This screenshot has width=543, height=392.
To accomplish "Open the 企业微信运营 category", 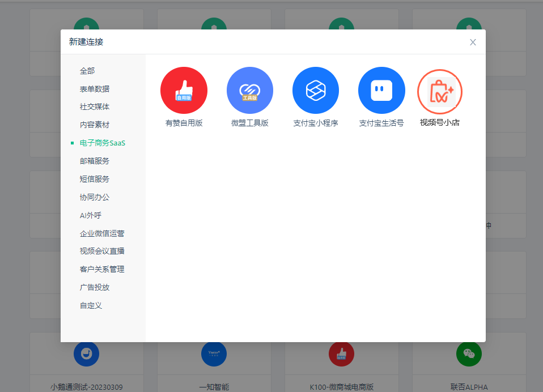I will point(102,233).
